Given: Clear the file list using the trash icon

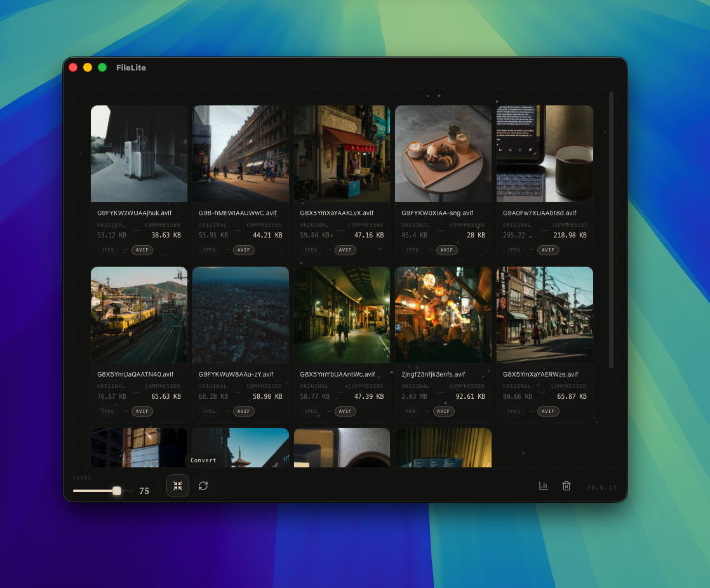Looking at the screenshot, I should pyautogui.click(x=566, y=485).
